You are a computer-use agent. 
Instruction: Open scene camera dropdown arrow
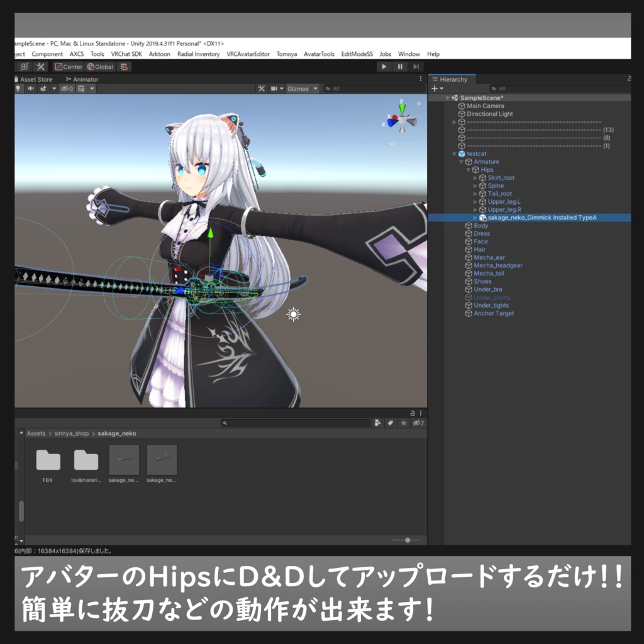(x=282, y=88)
